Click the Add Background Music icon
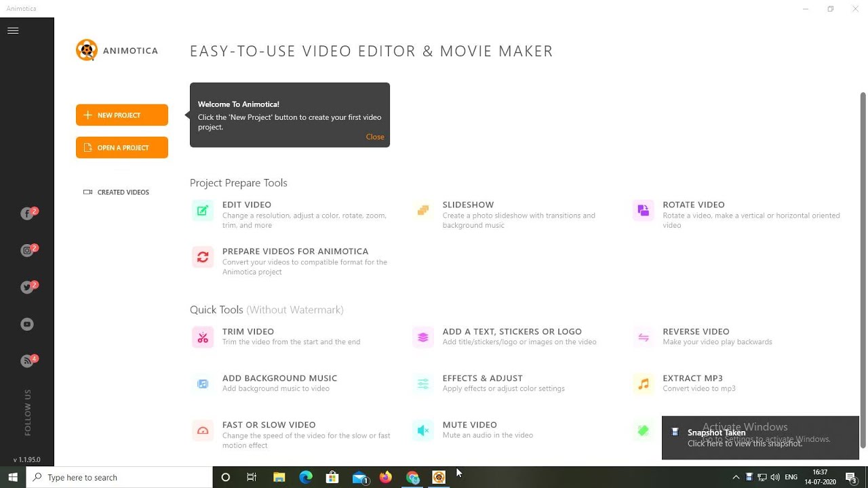This screenshot has height=488, width=868. click(202, 384)
